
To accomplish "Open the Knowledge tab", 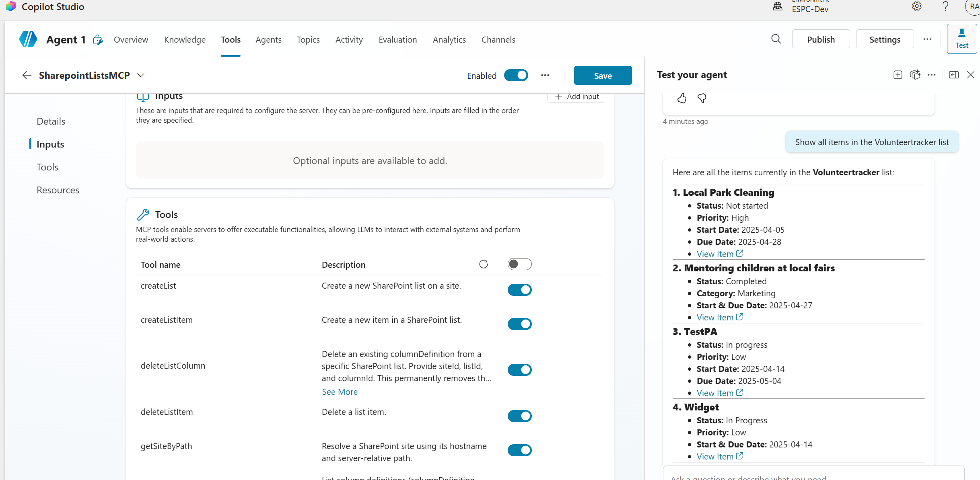I will tap(185, 39).
